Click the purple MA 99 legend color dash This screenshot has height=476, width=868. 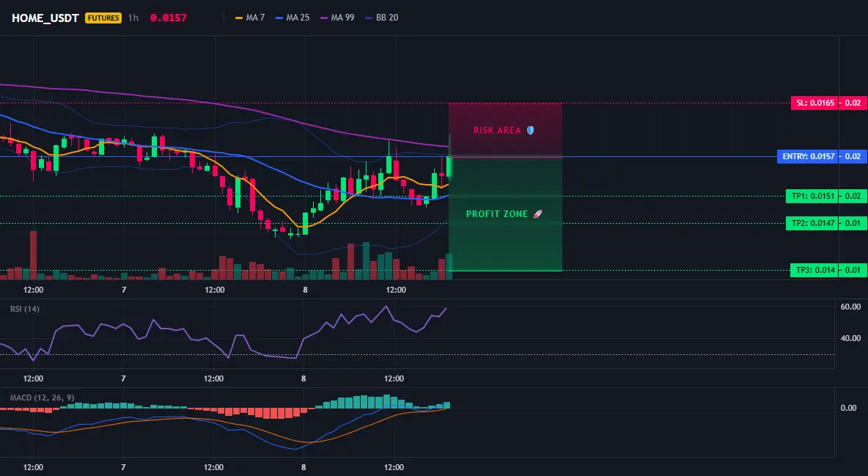coord(324,18)
